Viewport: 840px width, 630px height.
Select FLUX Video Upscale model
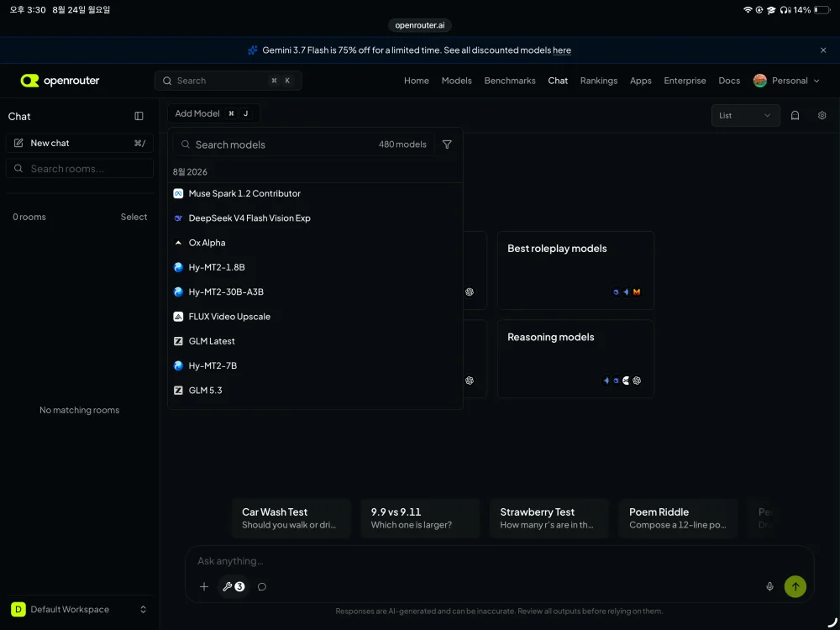tap(315, 317)
